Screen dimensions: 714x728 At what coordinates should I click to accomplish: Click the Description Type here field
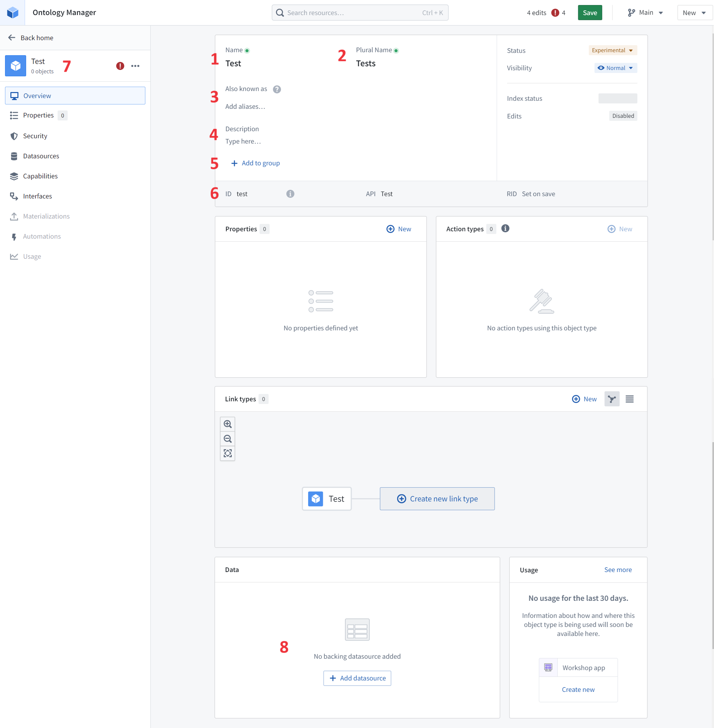[243, 141]
